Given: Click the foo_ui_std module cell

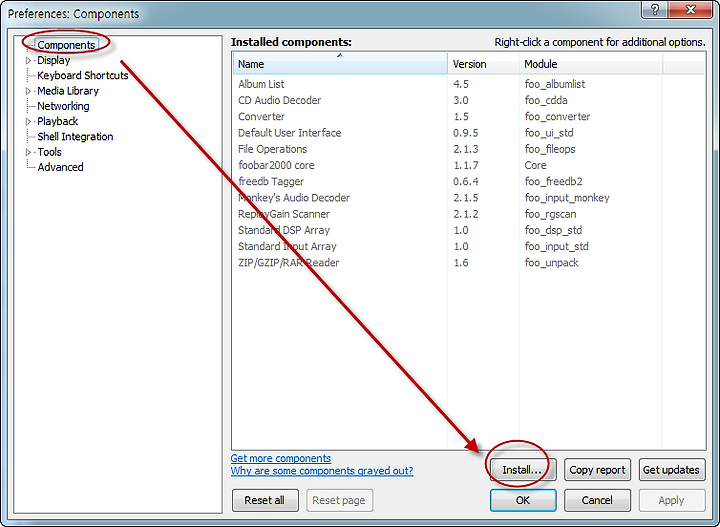Looking at the screenshot, I should [x=549, y=133].
